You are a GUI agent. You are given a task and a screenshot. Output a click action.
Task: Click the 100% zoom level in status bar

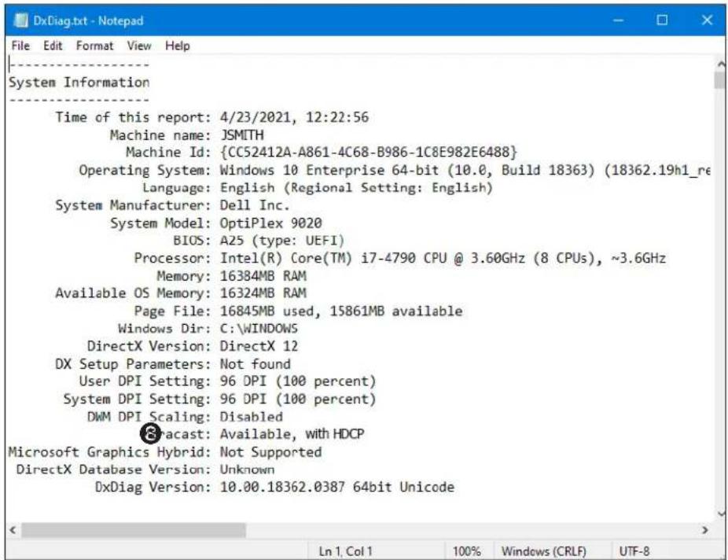click(x=467, y=551)
